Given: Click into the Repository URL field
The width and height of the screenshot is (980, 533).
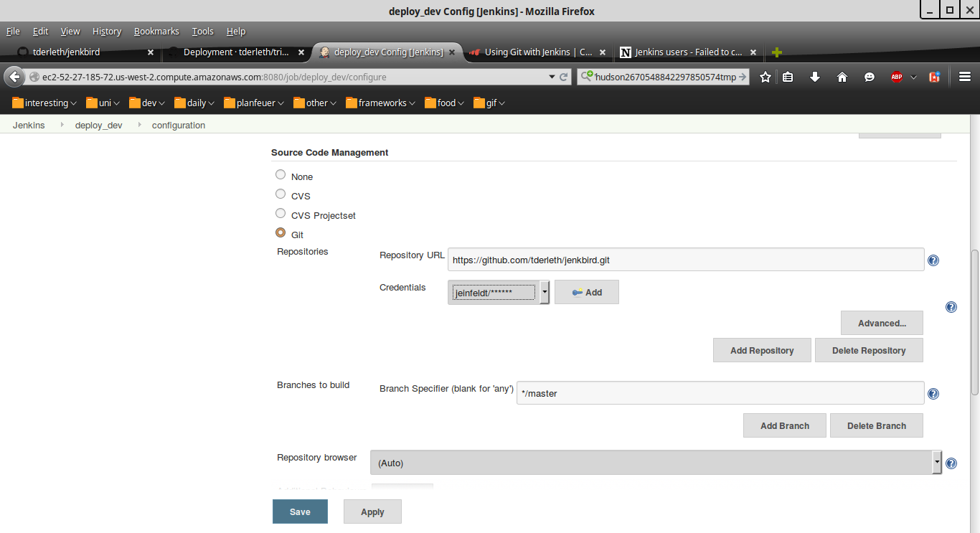Looking at the screenshot, I should pyautogui.click(x=685, y=260).
